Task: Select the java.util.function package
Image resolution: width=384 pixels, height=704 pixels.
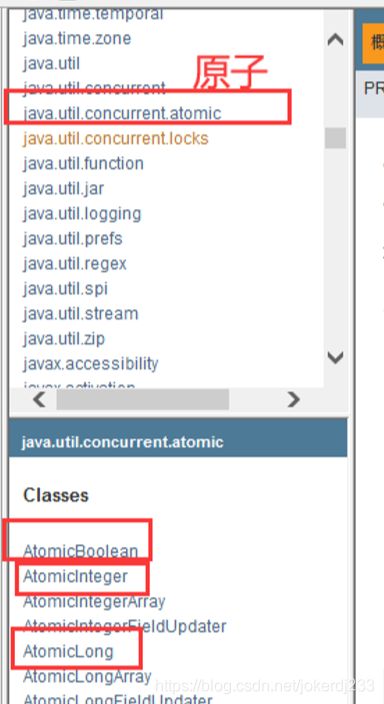Action: click(84, 163)
